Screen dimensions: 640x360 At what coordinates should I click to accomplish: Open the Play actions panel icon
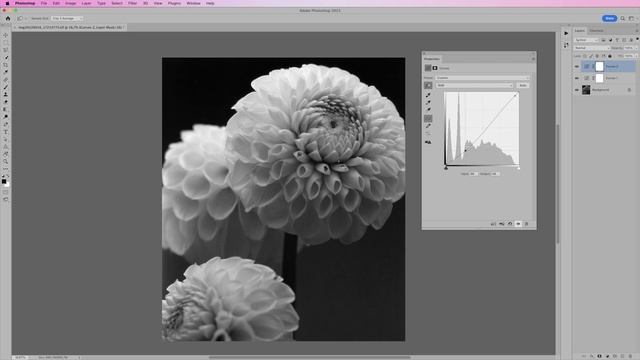pos(566,33)
